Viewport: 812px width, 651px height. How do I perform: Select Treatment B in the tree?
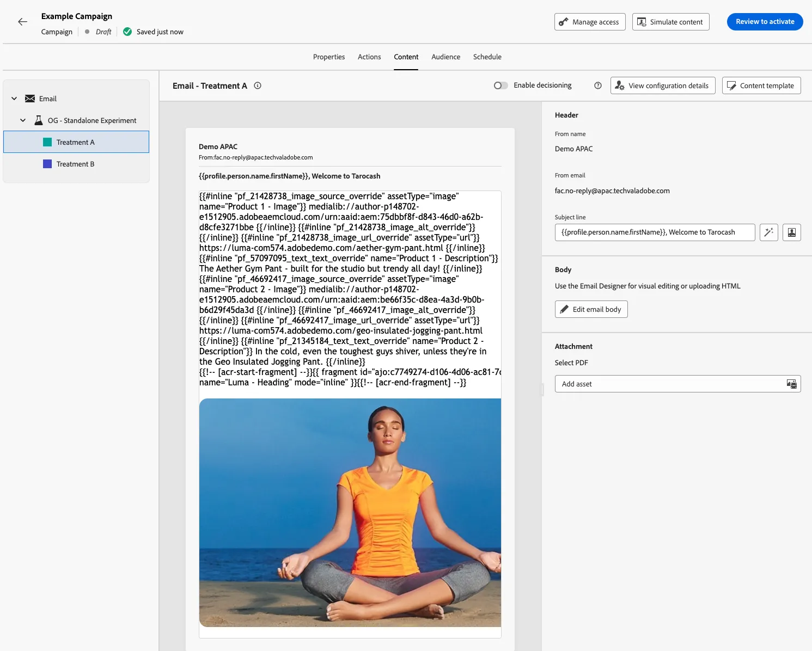coord(76,164)
